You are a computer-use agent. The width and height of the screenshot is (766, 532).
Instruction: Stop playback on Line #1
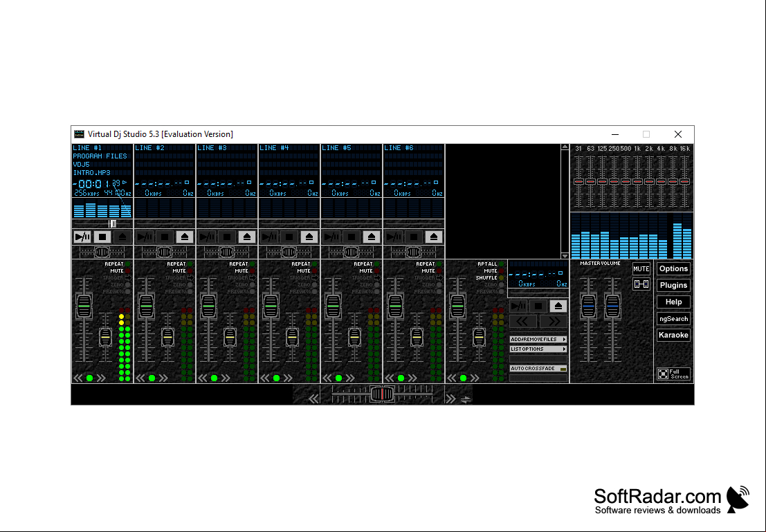pos(102,237)
